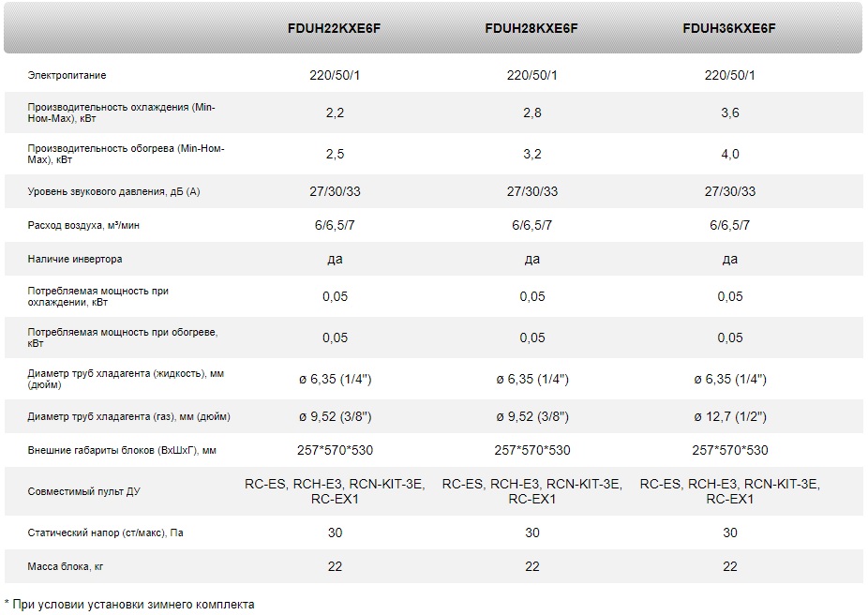The image size is (868, 615).
Task: Click the gas pipe diameter value ø 12,7 (1/2")
Action: pos(730,416)
